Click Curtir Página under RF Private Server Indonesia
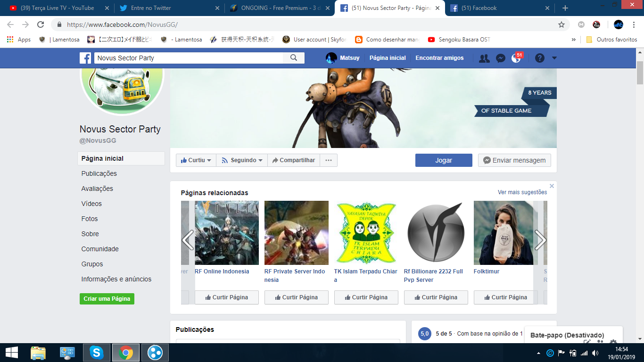 tap(297, 297)
